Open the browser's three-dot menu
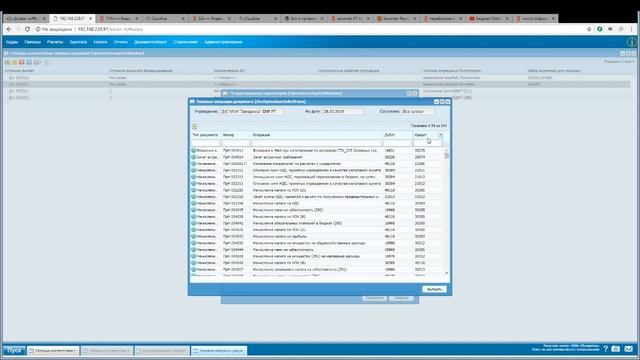This screenshot has height=360, width=640. pos(631,29)
